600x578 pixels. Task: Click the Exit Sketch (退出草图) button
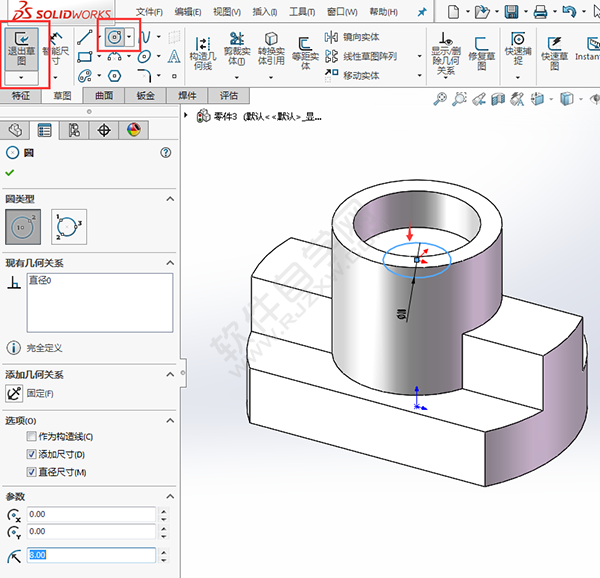coord(21,49)
